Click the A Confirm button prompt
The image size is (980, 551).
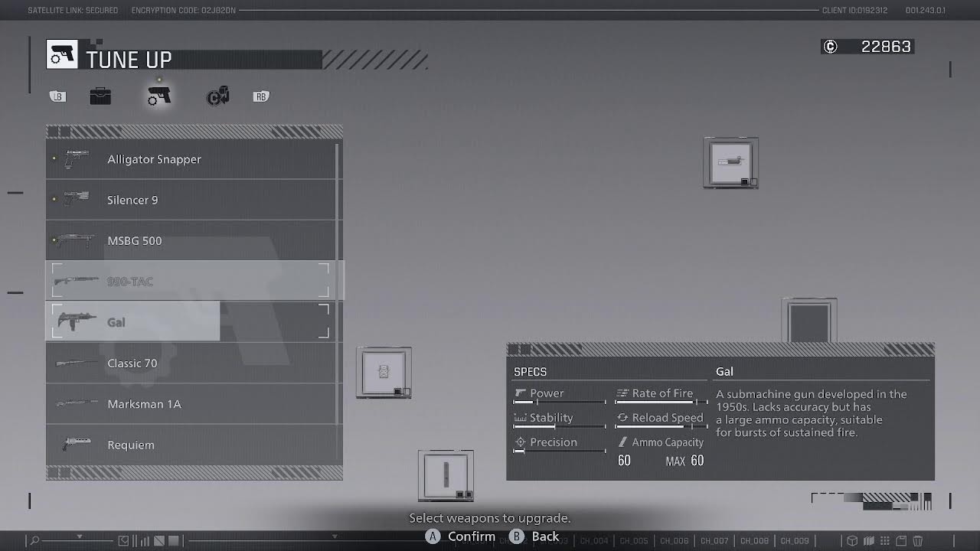click(x=461, y=536)
